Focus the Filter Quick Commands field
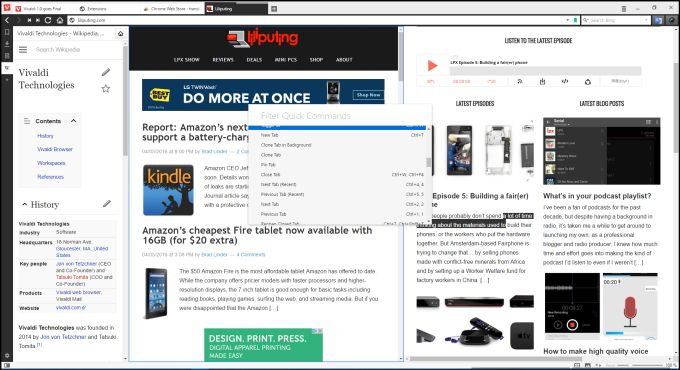 340,116
